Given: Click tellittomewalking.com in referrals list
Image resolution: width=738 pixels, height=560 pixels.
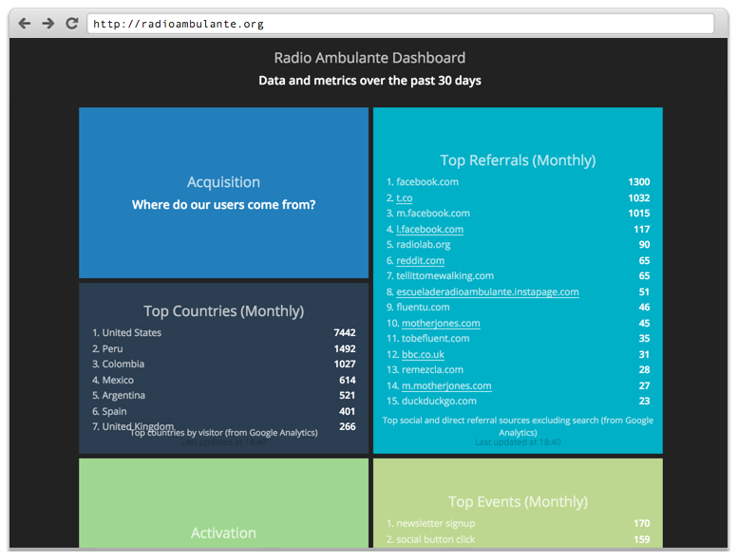Looking at the screenshot, I should 445,276.
